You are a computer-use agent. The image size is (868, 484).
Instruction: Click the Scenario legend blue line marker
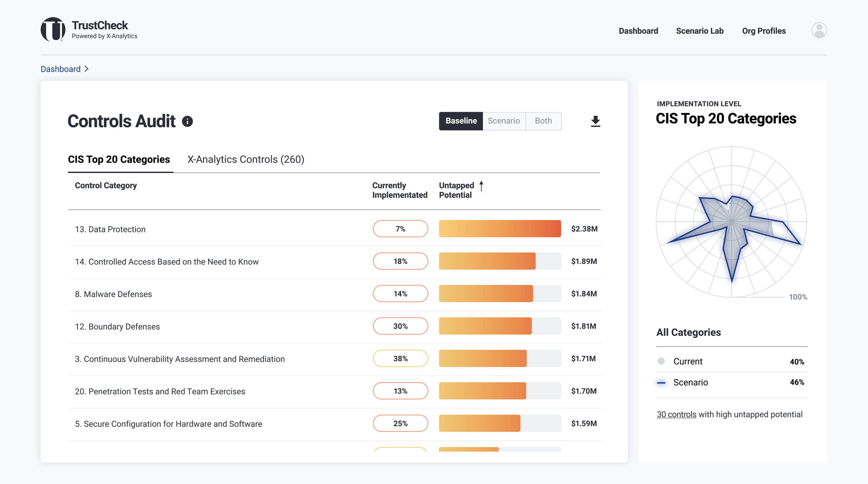(661, 383)
